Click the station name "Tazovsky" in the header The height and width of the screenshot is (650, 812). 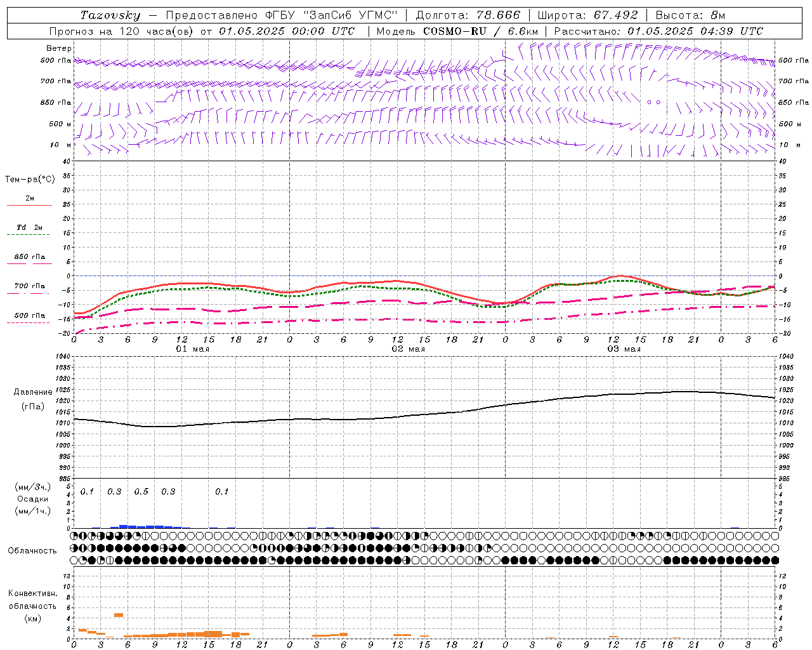110,15
